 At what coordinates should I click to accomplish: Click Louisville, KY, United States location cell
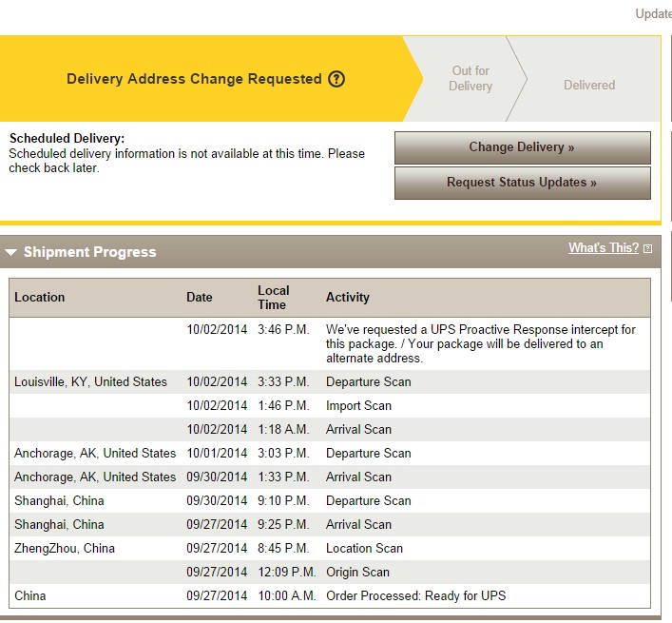click(90, 382)
